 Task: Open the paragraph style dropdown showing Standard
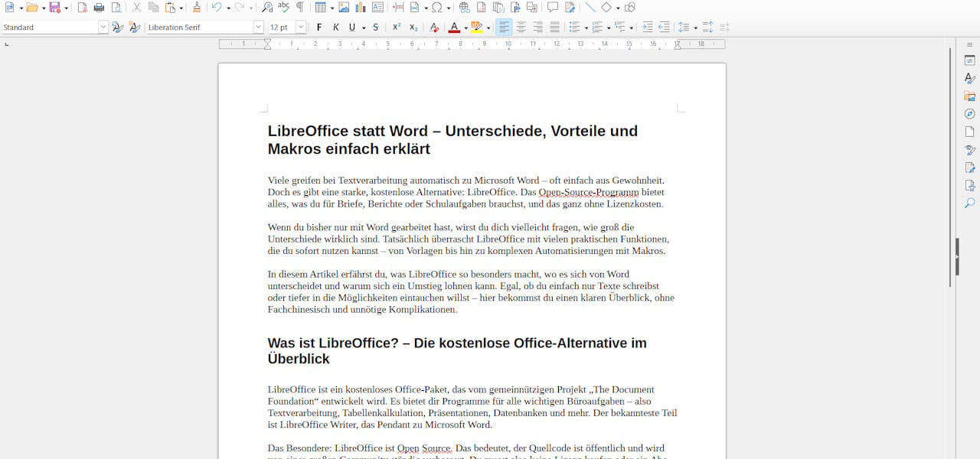coord(103,28)
